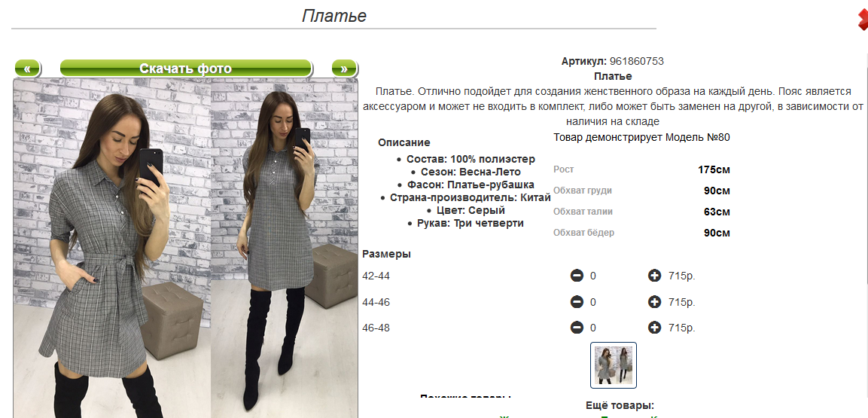Click the Ещё товары heading
Screen dimensions: 868x418
(x=620, y=405)
